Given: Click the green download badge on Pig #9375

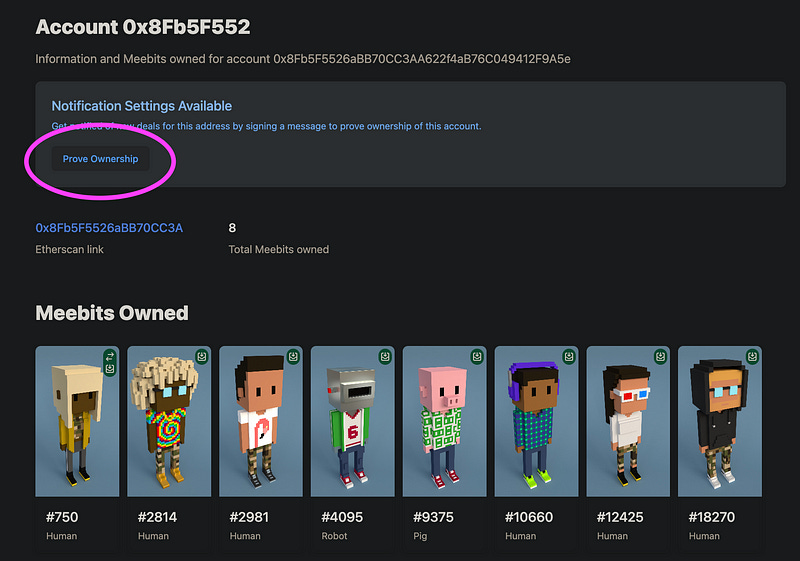Looking at the screenshot, I should point(477,356).
